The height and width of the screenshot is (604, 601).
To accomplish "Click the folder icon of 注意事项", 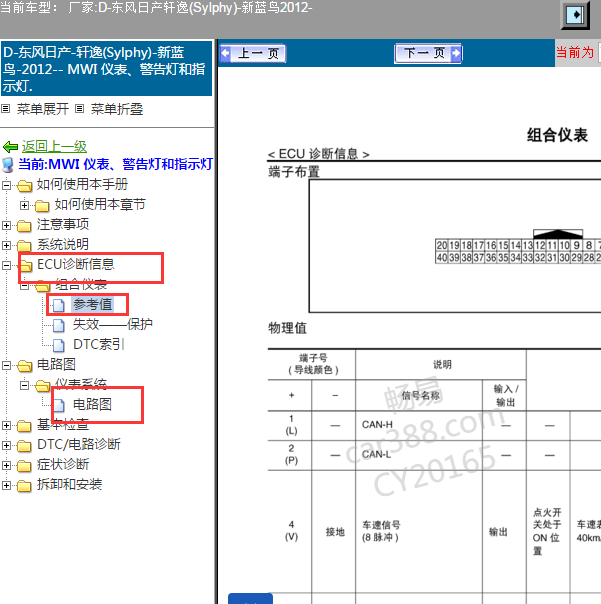I will [24, 226].
